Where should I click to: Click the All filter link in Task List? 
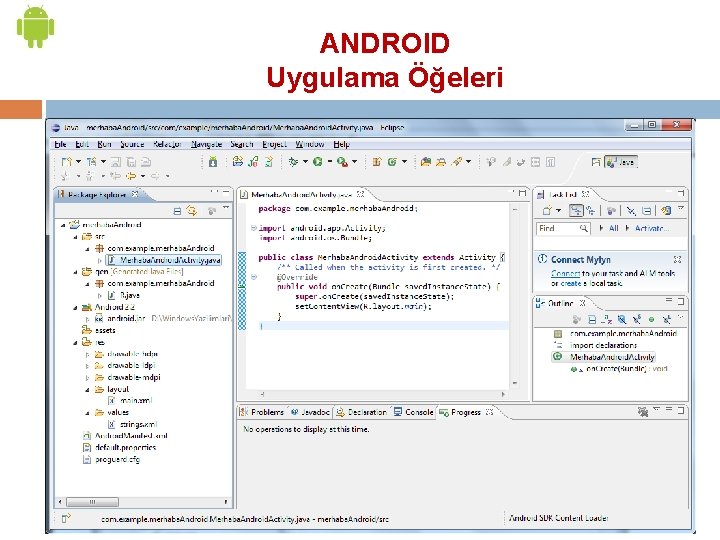coord(613,228)
